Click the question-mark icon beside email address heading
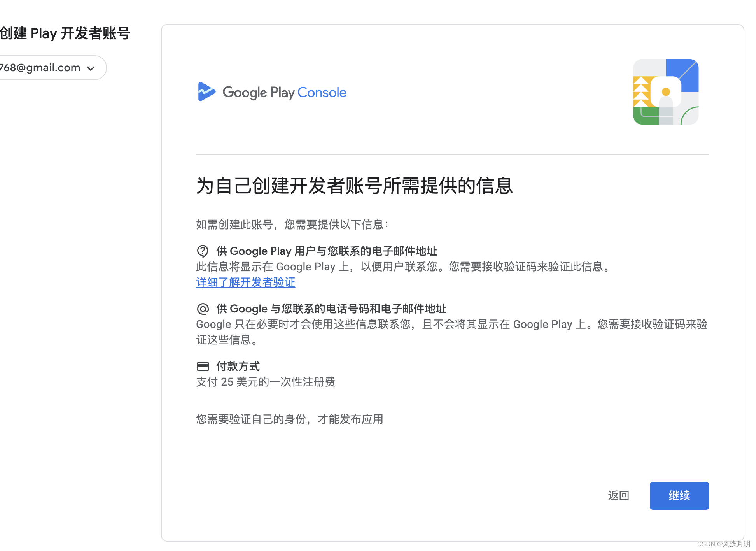The height and width of the screenshot is (551, 756). coord(203,251)
